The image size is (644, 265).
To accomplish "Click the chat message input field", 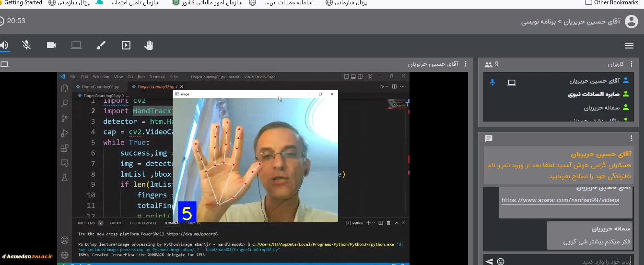I will (571, 261).
